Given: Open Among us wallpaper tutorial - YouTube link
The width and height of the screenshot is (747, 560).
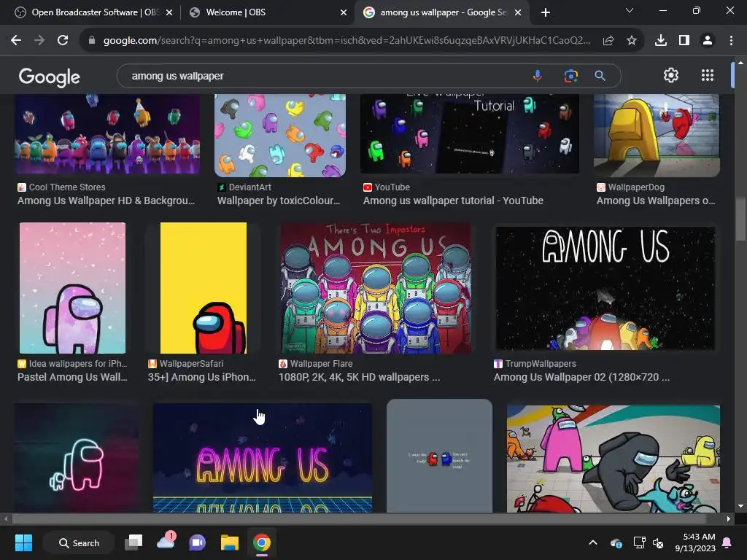Looking at the screenshot, I should click(x=453, y=201).
